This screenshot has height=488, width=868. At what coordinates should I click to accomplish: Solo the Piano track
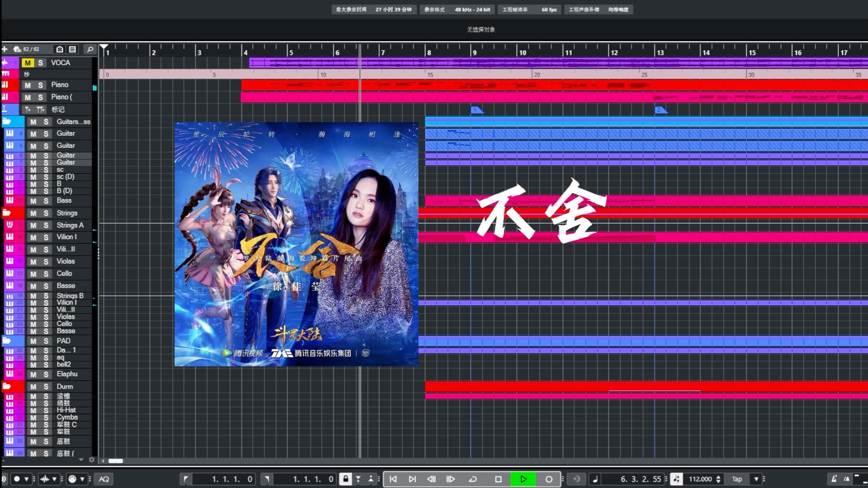(x=41, y=85)
